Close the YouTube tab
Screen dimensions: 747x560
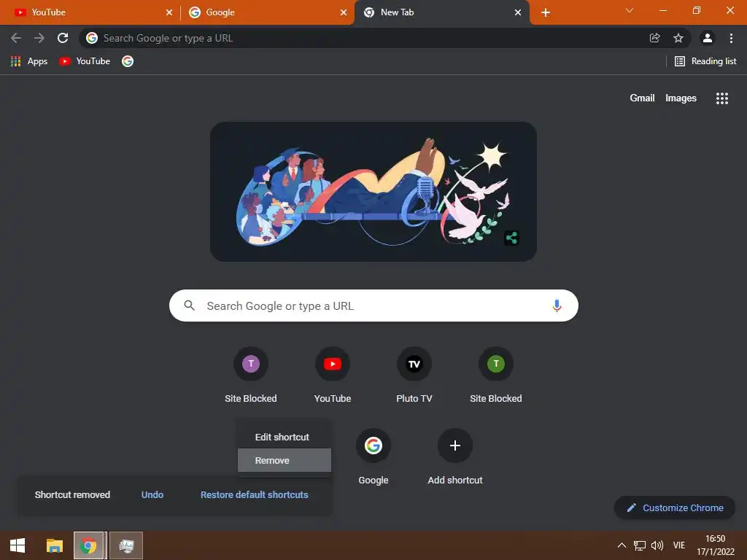coord(169,12)
